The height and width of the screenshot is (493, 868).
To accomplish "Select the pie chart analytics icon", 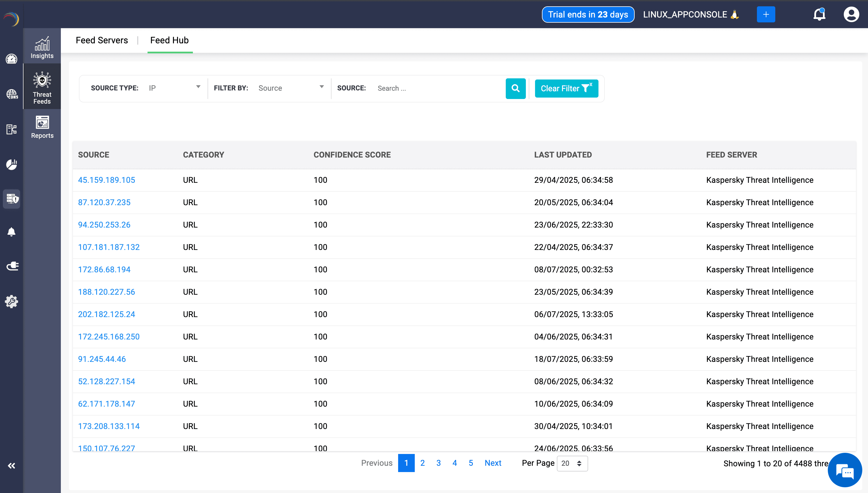I will [x=11, y=164].
